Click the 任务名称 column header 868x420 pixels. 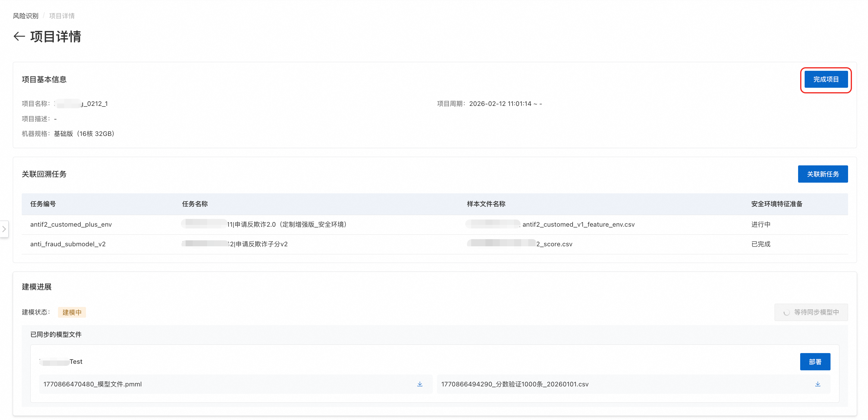[195, 204]
